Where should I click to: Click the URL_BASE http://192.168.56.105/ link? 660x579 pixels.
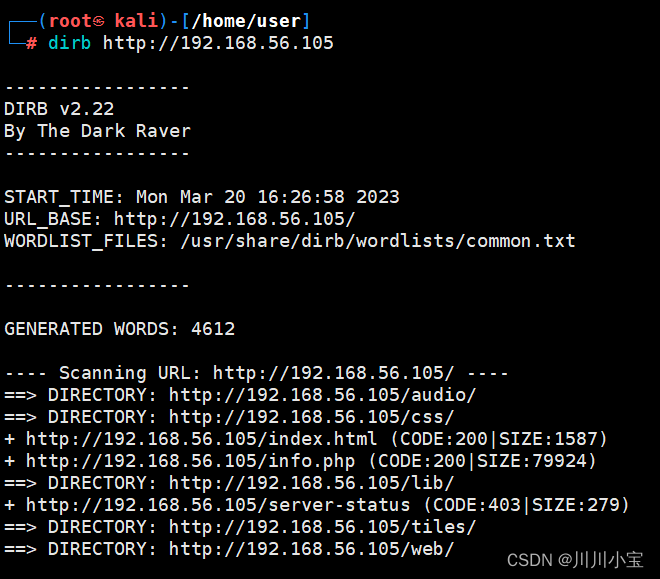click(234, 219)
